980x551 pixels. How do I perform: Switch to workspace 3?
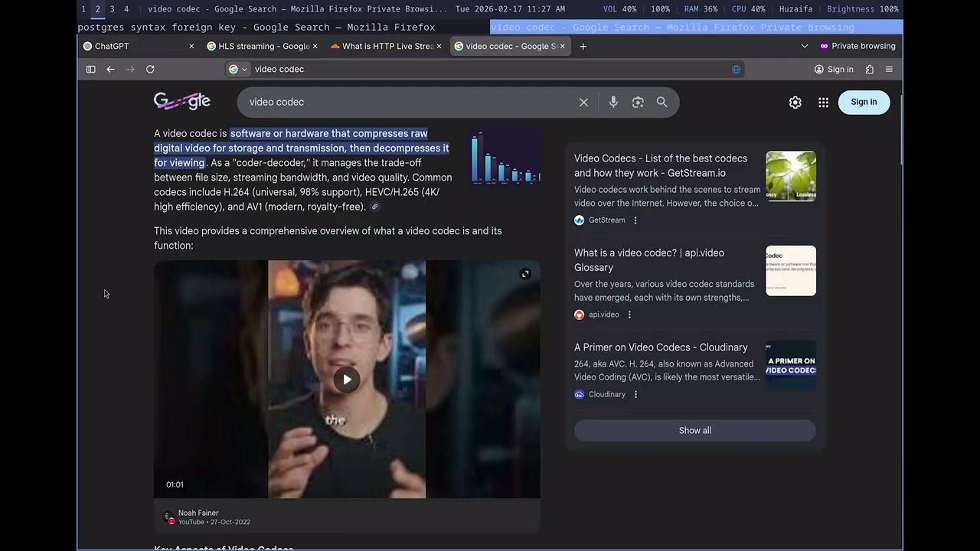tap(112, 9)
